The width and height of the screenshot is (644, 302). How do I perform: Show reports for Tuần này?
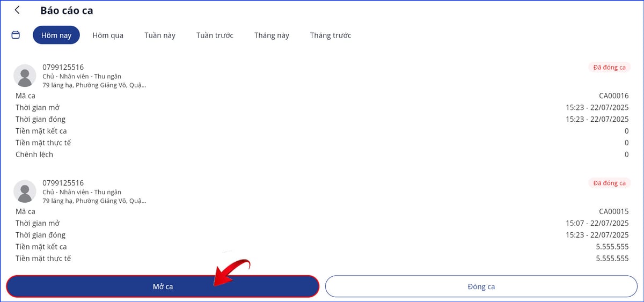pyautogui.click(x=160, y=35)
